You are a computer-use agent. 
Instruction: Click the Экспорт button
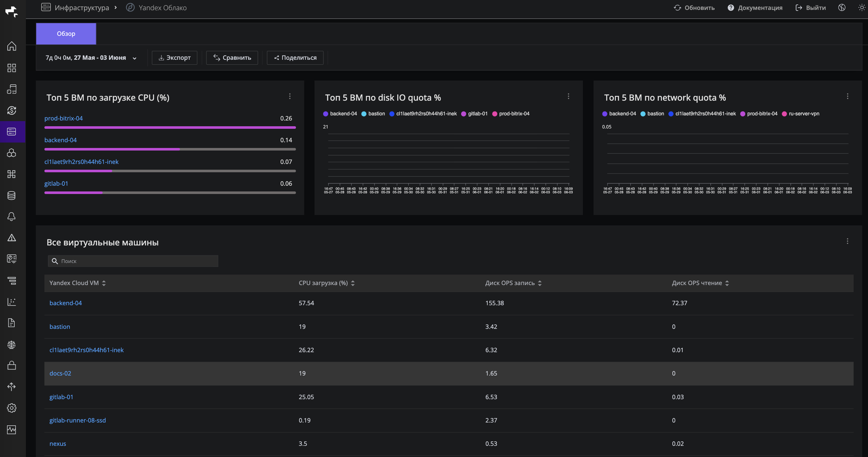tap(174, 58)
